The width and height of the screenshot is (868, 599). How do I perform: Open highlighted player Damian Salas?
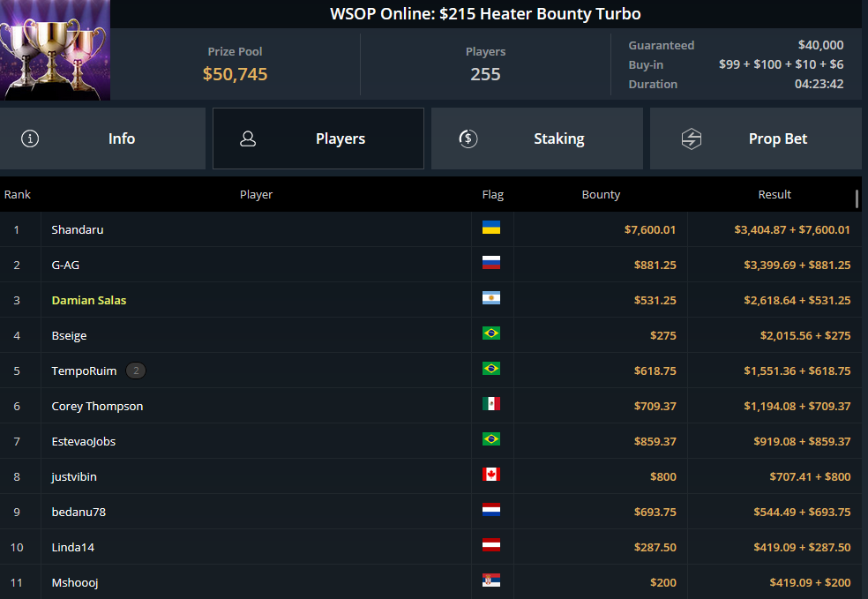pos(88,300)
